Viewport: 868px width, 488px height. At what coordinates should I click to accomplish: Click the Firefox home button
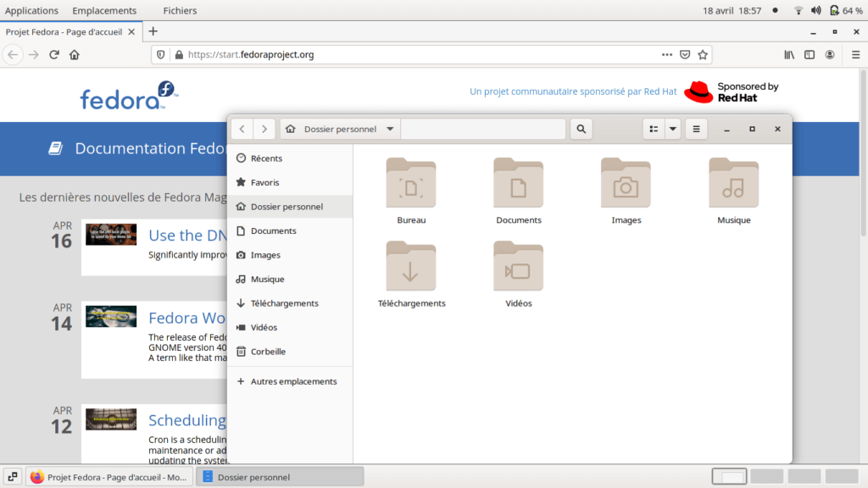(75, 55)
